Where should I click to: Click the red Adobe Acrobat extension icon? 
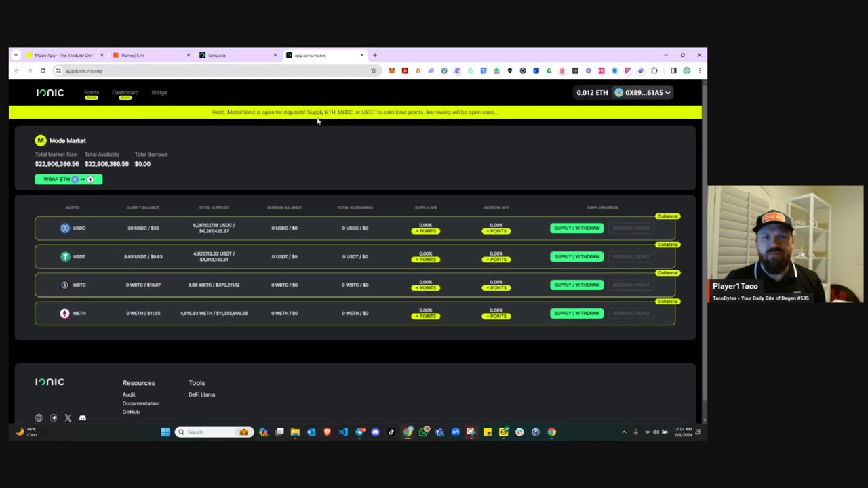(x=405, y=70)
